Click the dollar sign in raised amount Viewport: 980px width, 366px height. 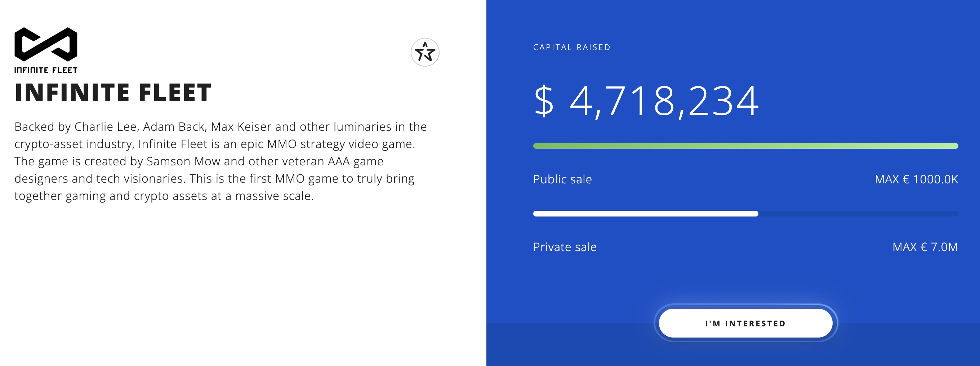[x=544, y=101]
